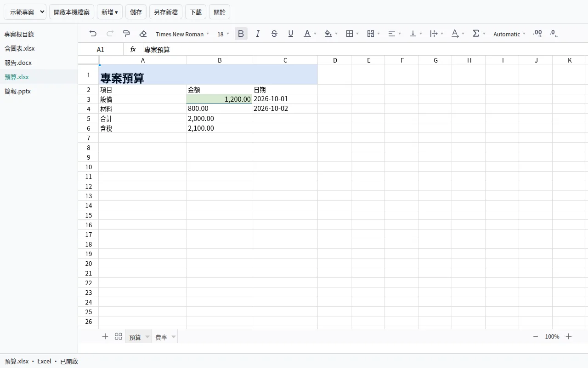Click the cell name box showing A1
Viewport: 588px width, 368px height.
(x=101, y=49)
